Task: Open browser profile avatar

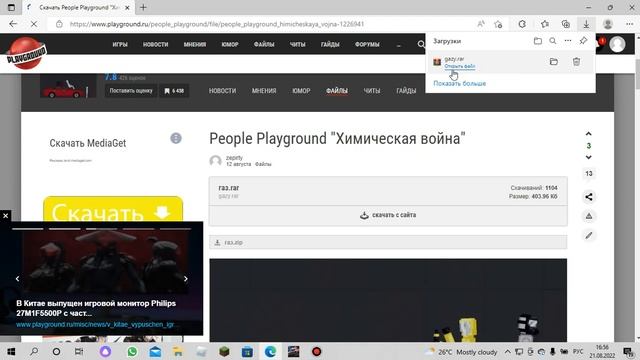Action: coord(608,24)
